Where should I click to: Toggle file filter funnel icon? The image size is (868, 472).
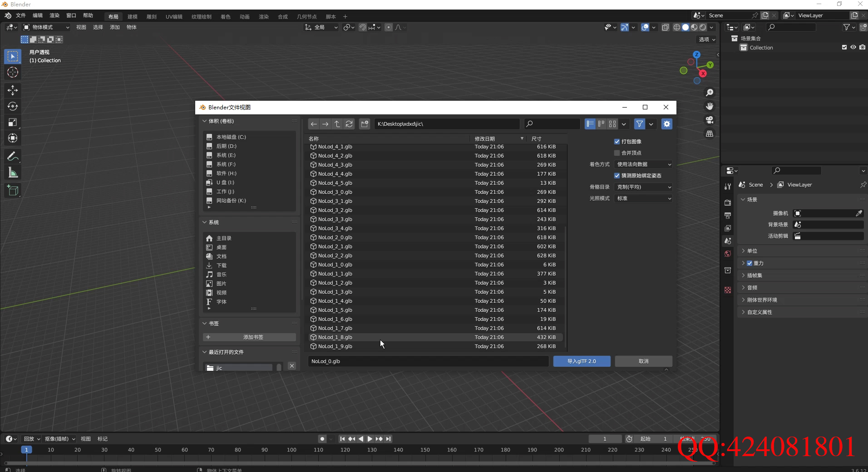tap(639, 124)
